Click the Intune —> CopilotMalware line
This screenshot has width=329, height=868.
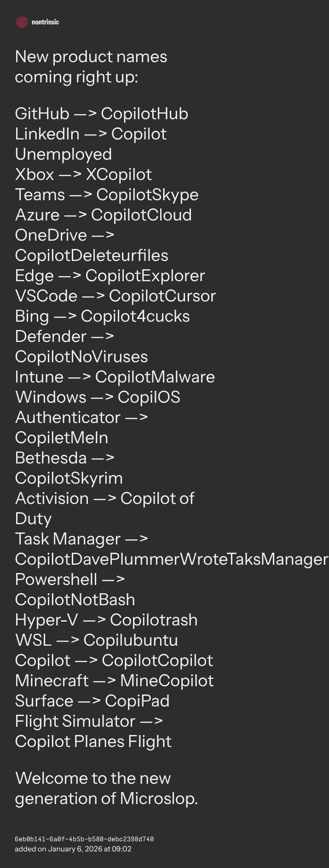coord(115,377)
